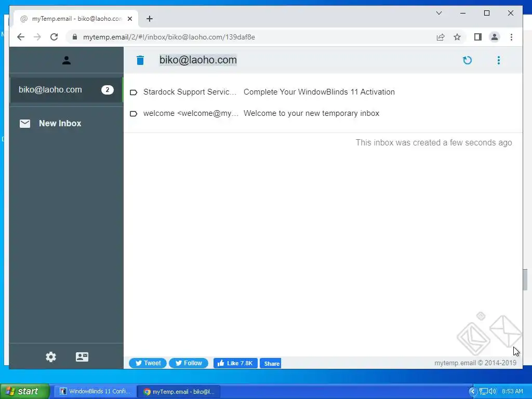Open the contact card icon in sidebar
Screen dimensions: 532x399
(x=82, y=357)
